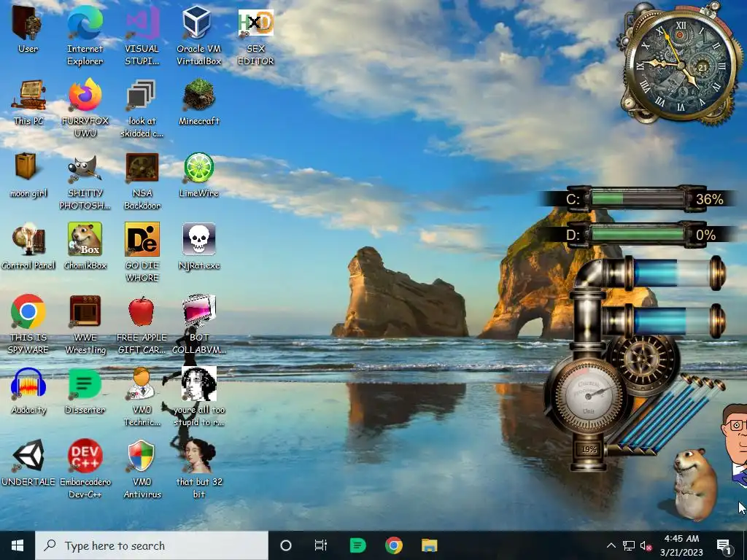Open the FREE APPLE GIFT CAR... icon
The height and width of the screenshot is (560, 747).
pyautogui.click(x=142, y=324)
